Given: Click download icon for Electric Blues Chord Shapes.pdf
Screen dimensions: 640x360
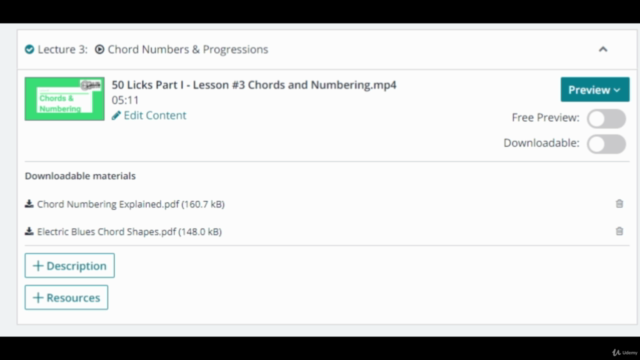Looking at the screenshot, I should [29, 231].
